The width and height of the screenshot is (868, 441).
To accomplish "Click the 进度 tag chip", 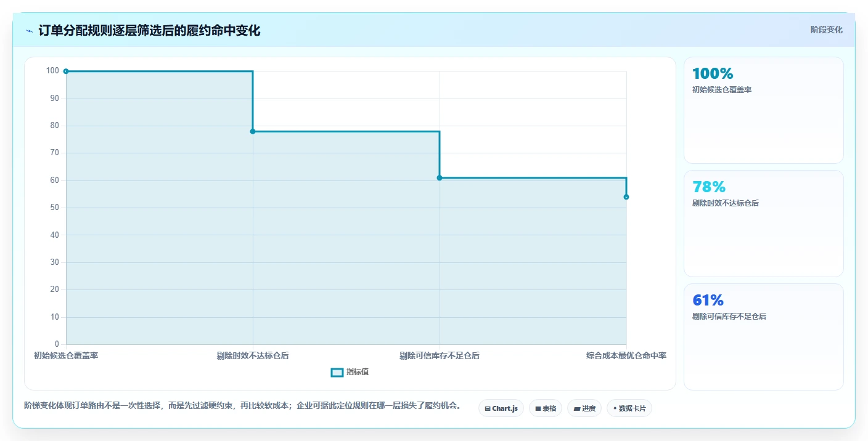I will (x=584, y=408).
